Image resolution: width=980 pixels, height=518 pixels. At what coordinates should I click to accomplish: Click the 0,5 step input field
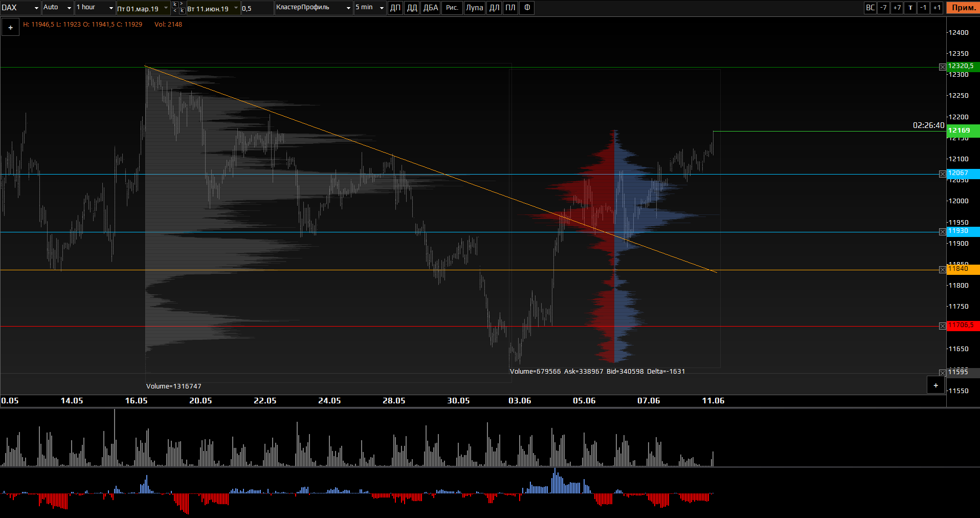point(257,8)
